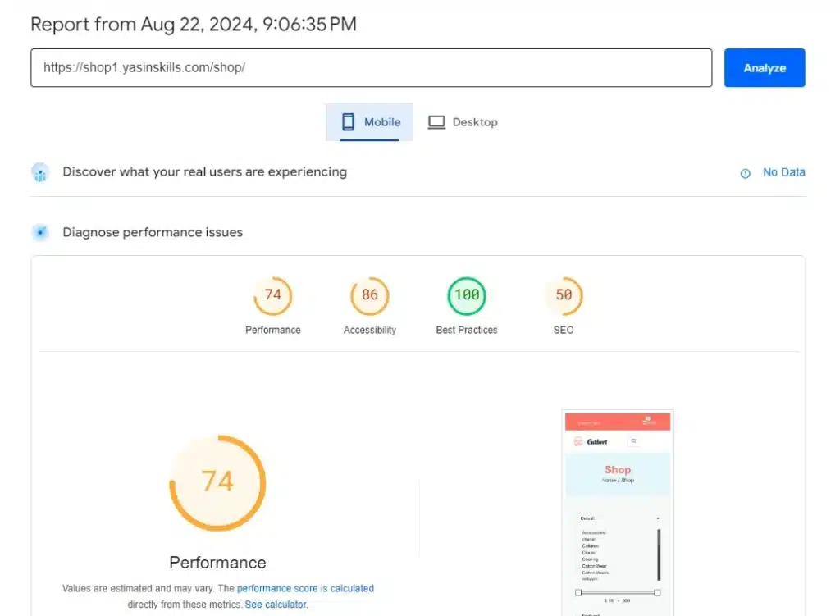Click the No Data link
840x616 pixels.
click(783, 172)
